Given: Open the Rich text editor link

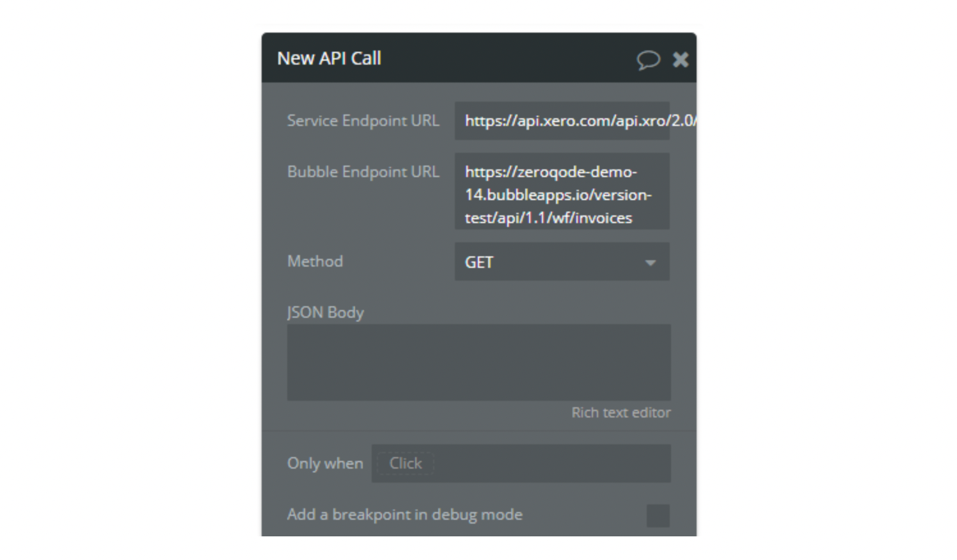Looking at the screenshot, I should (621, 412).
